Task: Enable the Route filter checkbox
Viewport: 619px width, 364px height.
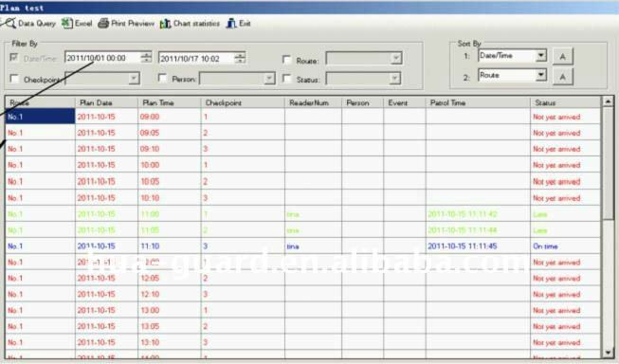Action: pos(287,60)
